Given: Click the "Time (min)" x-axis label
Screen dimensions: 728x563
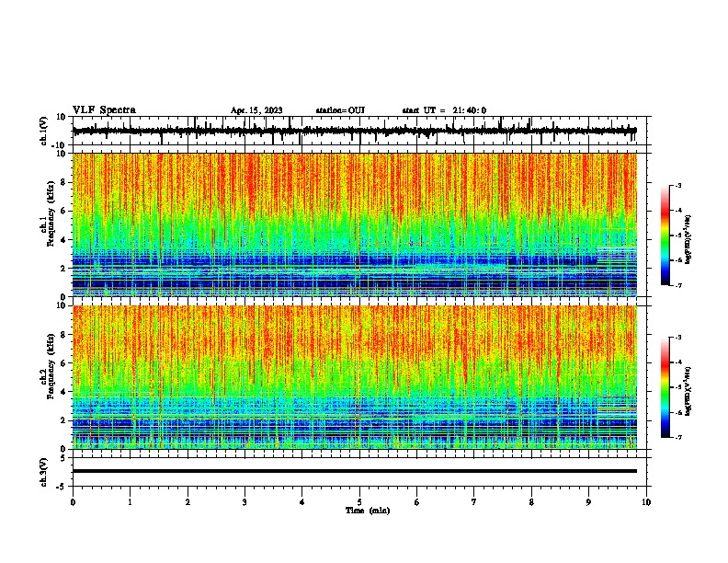Looking at the screenshot, I should pos(368,511).
